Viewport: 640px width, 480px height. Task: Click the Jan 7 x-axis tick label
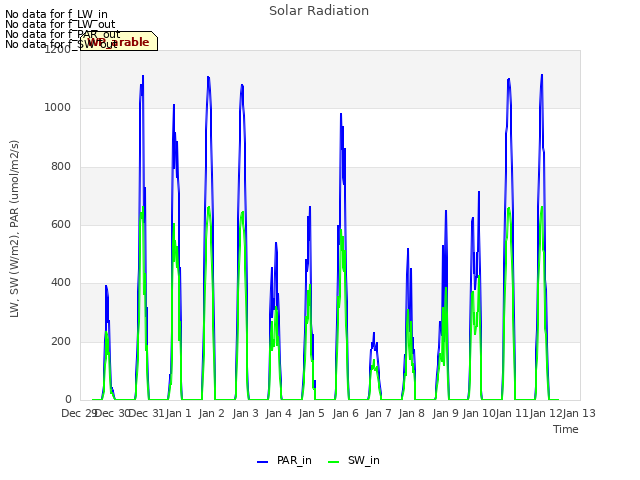point(379,413)
